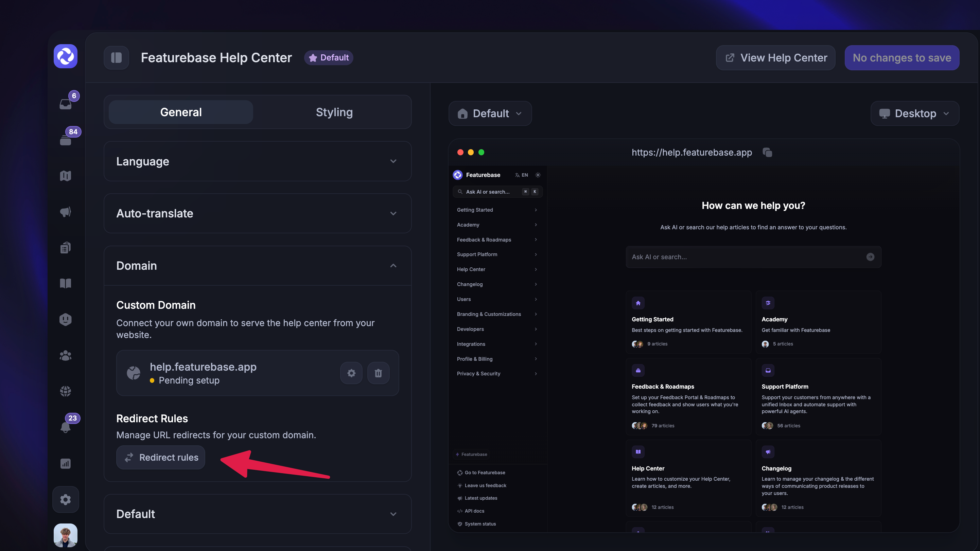Viewport: 980px width, 551px height.
Task: Open the Redirect rules button
Action: (160, 458)
